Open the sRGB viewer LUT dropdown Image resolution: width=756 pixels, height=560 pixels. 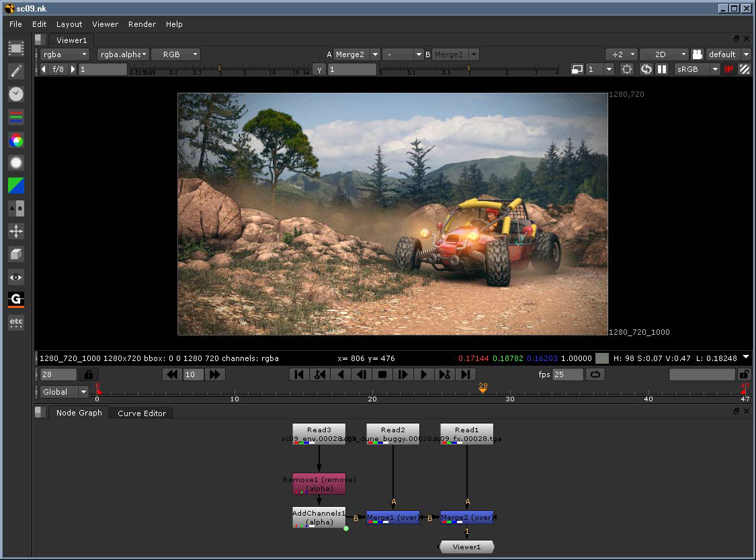(697, 69)
